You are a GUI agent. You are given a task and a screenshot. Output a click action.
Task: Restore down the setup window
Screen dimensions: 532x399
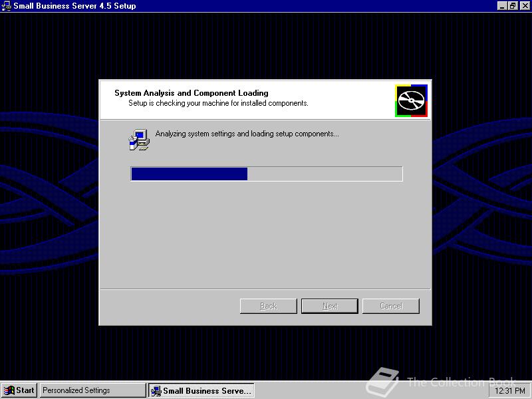coord(513,6)
